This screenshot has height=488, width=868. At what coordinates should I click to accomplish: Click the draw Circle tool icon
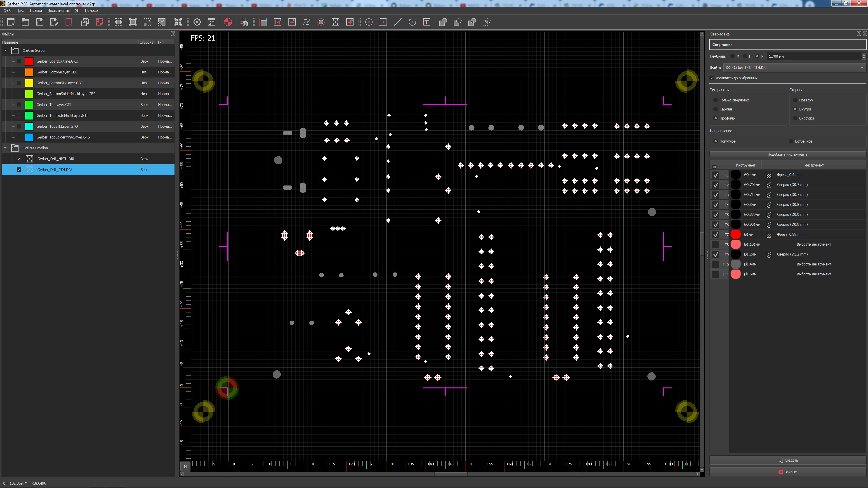369,22
